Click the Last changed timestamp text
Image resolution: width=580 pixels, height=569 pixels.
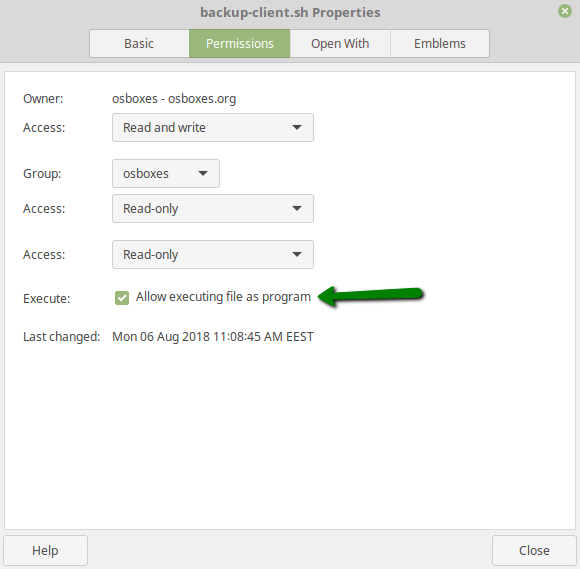[x=213, y=337]
